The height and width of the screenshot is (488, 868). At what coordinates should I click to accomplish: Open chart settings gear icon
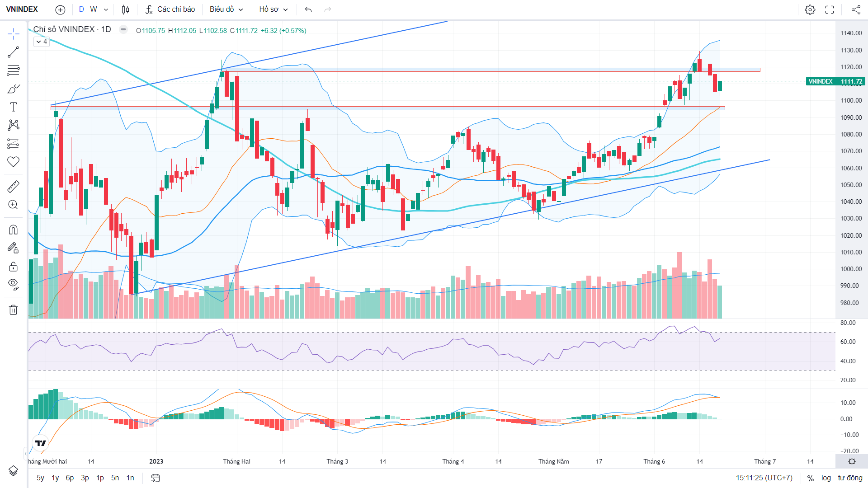(x=810, y=9)
